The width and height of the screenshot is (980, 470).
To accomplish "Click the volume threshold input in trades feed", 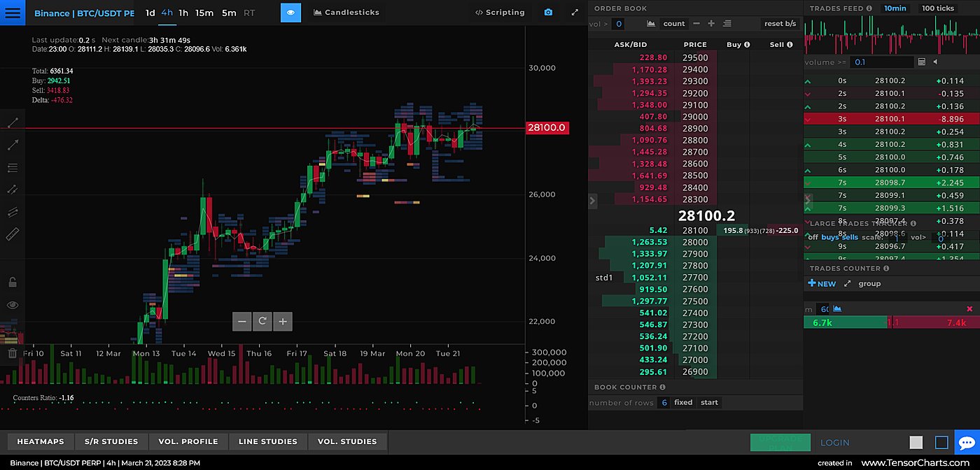I will (x=881, y=62).
